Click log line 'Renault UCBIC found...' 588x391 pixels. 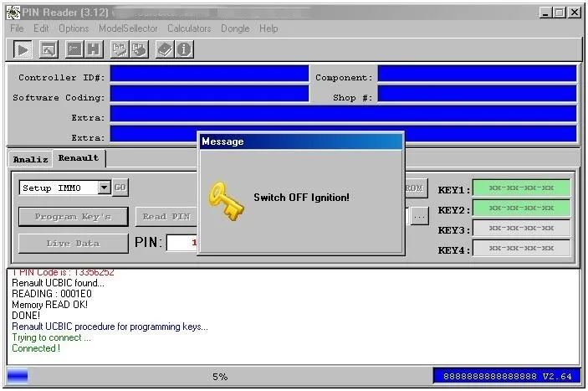[x=58, y=283]
